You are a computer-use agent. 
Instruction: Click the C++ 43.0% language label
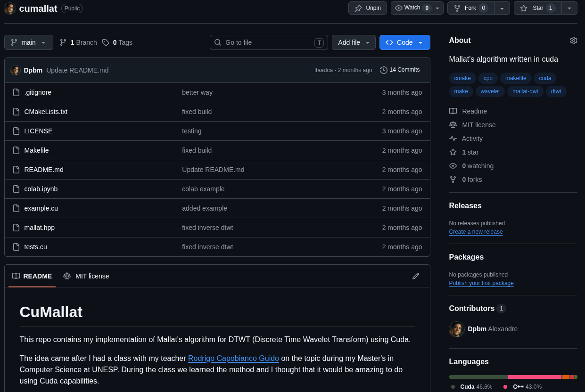[x=522, y=387]
